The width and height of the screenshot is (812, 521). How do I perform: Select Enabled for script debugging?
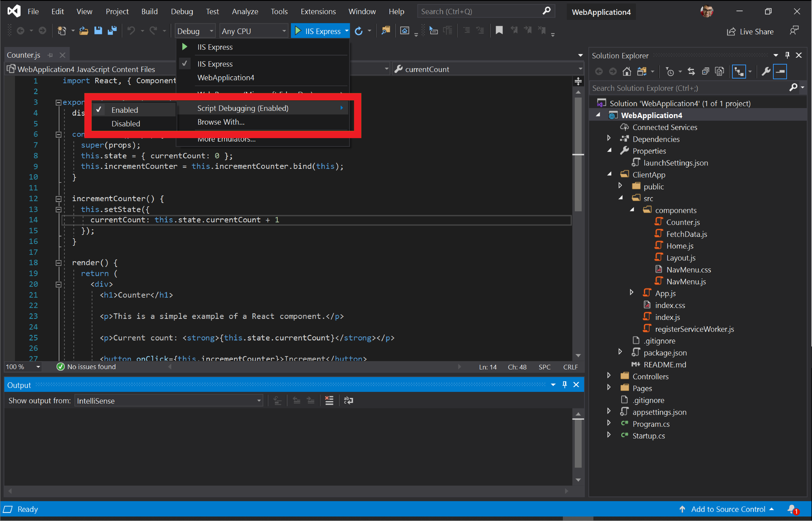[x=124, y=109]
